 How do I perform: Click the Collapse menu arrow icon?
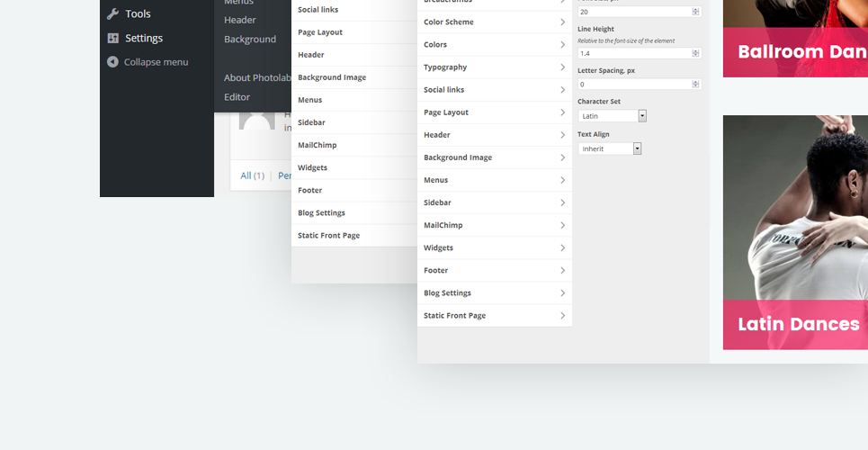pos(113,62)
